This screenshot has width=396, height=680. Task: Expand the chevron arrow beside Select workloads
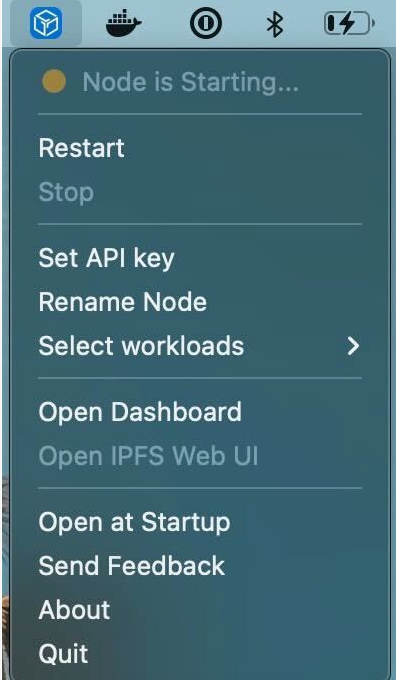(x=353, y=346)
